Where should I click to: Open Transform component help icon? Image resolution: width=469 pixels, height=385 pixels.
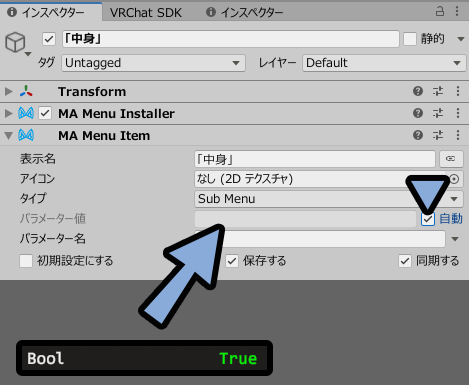(x=418, y=91)
